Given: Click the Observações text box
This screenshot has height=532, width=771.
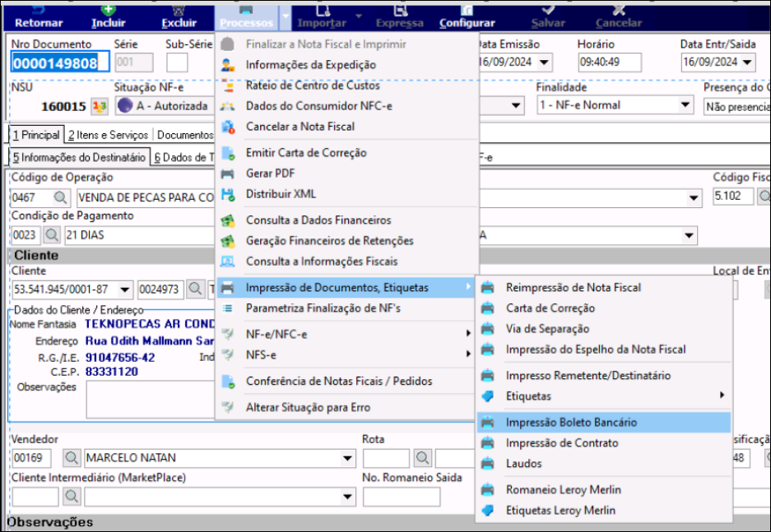Looking at the screenshot, I should 151,400.
